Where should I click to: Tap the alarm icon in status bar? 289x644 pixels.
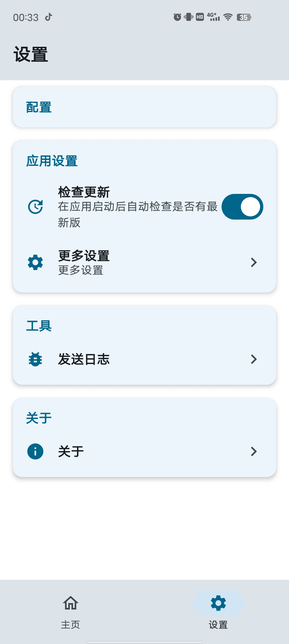point(177,17)
